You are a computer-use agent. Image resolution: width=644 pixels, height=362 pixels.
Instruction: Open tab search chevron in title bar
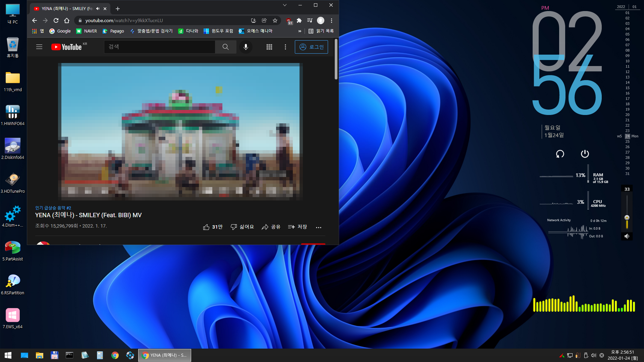click(x=285, y=5)
